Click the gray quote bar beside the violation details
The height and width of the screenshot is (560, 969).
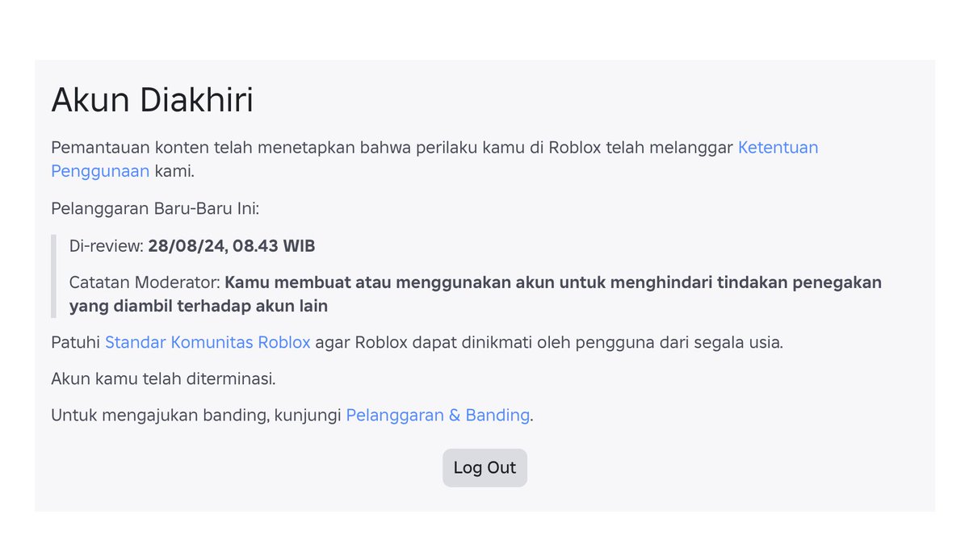(x=53, y=274)
